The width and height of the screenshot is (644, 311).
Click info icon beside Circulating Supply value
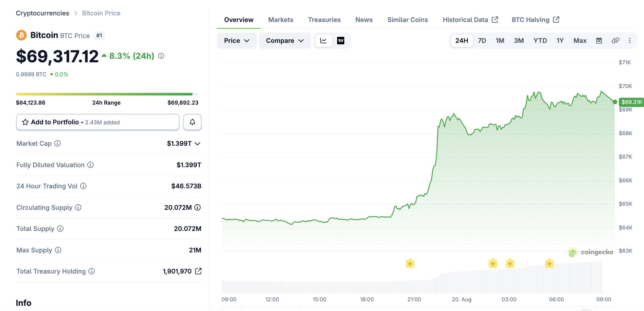(x=198, y=208)
